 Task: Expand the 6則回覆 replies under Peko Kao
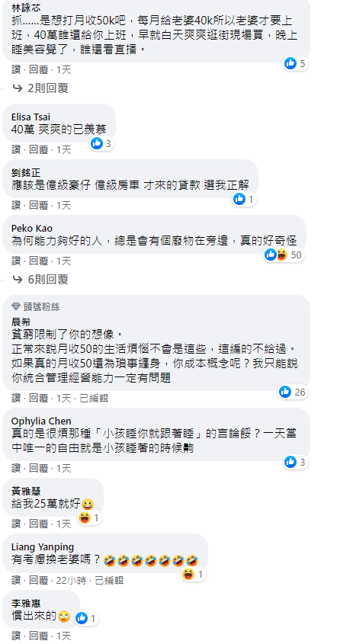tap(40, 280)
